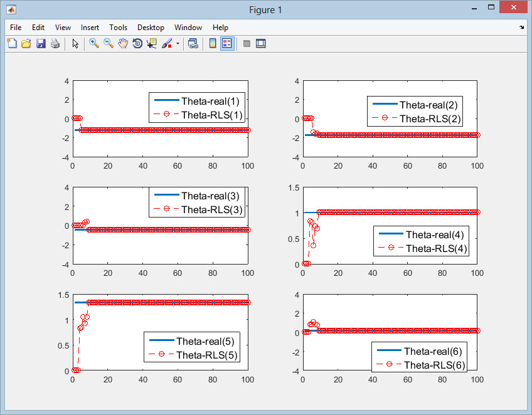
Task: Select the Theta-RLS(4) legend entry
Action: point(423,248)
